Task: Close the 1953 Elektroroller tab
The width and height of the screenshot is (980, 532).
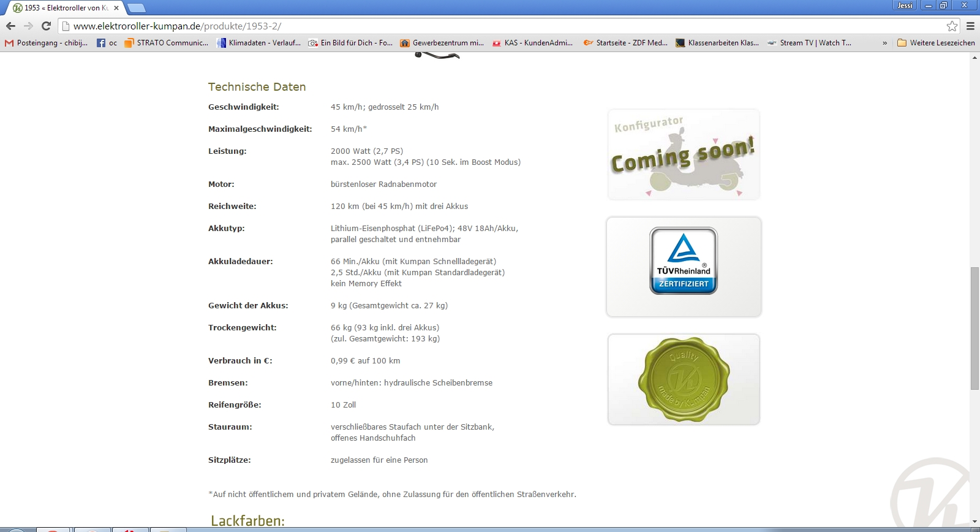Action: pyautogui.click(x=116, y=8)
